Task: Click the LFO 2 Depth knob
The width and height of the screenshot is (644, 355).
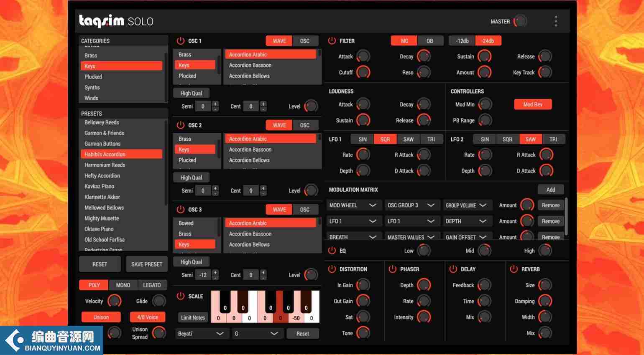Action: (485, 171)
